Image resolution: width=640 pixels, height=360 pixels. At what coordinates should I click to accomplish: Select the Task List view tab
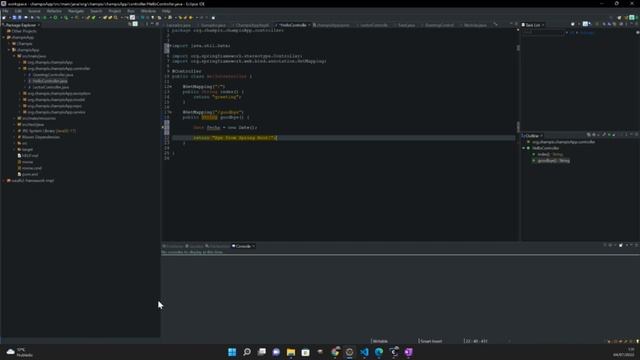click(533, 25)
